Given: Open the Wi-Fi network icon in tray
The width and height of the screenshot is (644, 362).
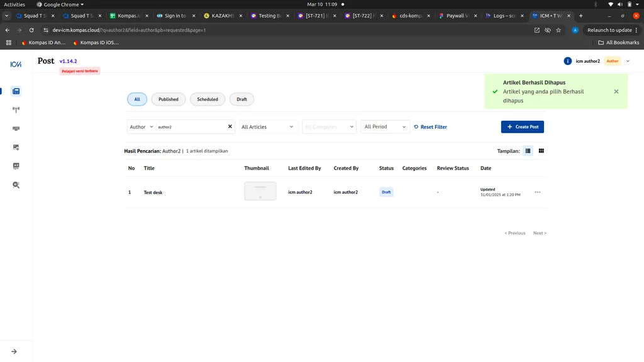Looking at the screenshot, I should tap(610, 4).
